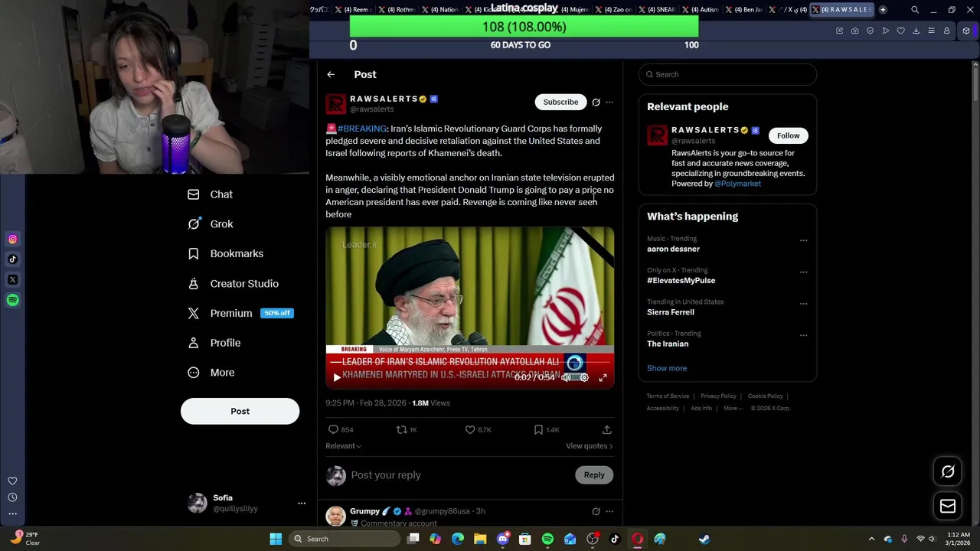Click the Reply button
The image size is (980, 551).
click(x=594, y=475)
